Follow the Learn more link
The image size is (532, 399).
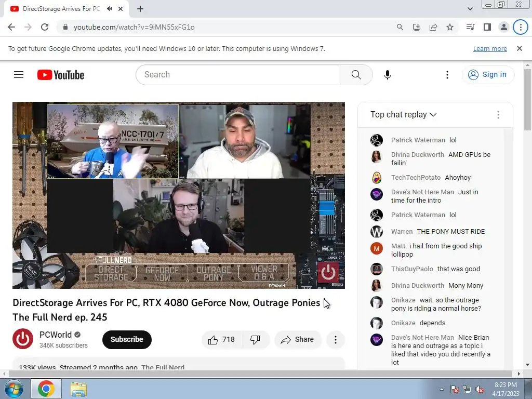pyautogui.click(x=490, y=48)
